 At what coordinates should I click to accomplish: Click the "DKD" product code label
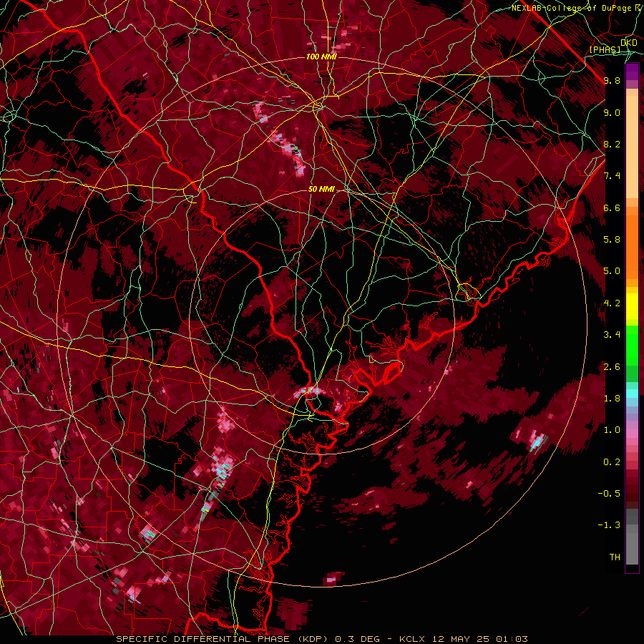(629, 42)
